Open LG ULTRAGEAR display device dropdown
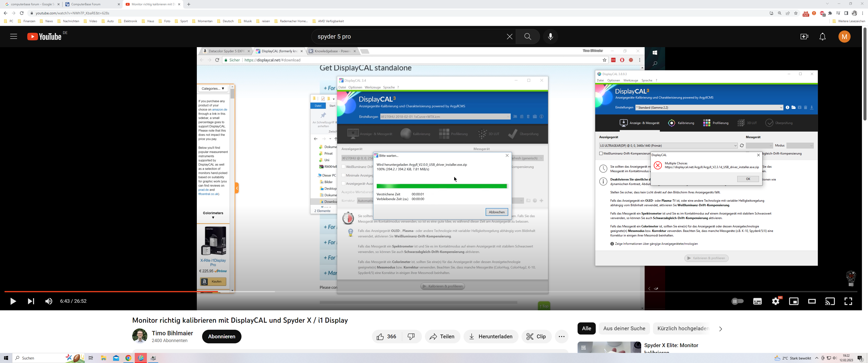 tap(735, 146)
